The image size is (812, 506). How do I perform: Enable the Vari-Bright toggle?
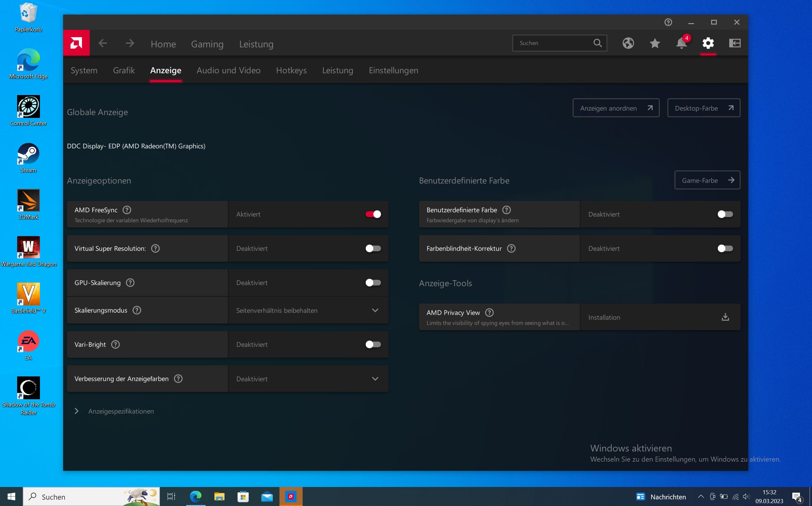(x=373, y=344)
